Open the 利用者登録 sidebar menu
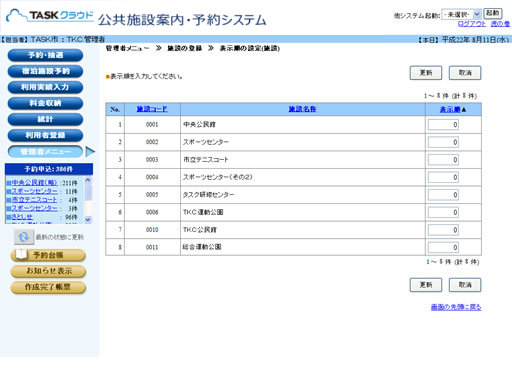This screenshot has width=512, height=384. pos(45,135)
